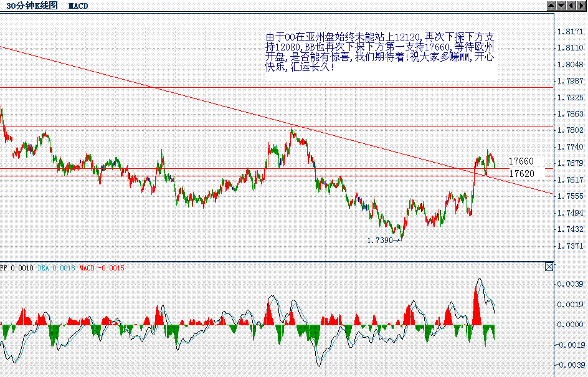This screenshot has width=588, height=377.
Task: Click the 0.0019 value on the MACD axis
Action: [x=570, y=304]
